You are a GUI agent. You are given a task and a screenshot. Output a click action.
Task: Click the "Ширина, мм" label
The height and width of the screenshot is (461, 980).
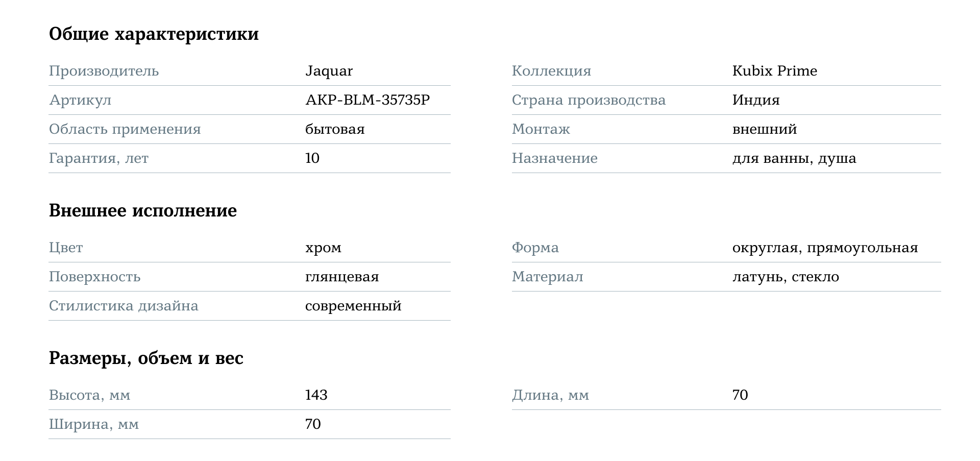tap(94, 424)
